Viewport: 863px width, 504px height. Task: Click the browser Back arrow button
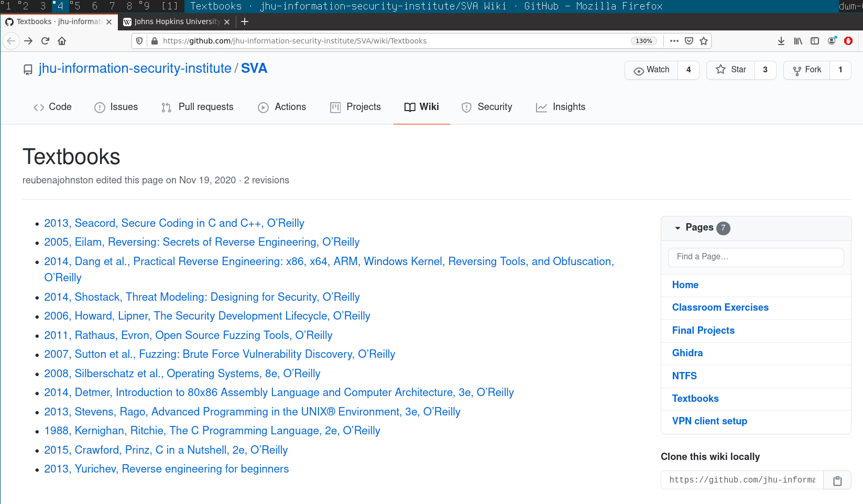click(11, 41)
